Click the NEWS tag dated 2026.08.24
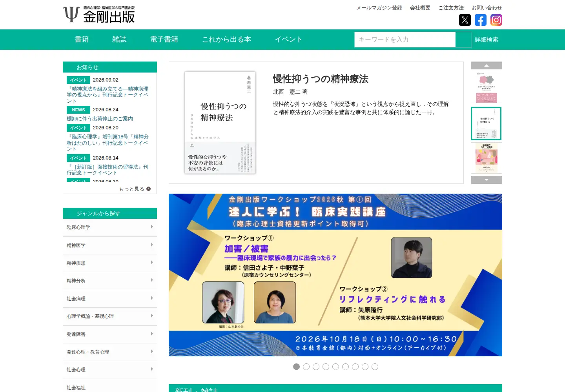565x392 pixels. click(78, 110)
